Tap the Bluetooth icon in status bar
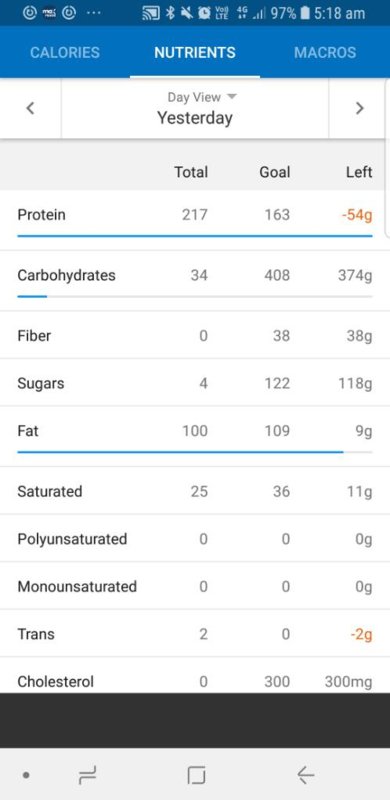The image size is (390, 800). pos(170,13)
